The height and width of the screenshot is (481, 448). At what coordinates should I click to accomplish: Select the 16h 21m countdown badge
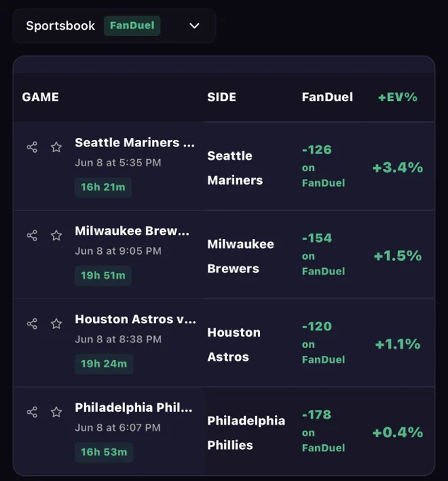point(103,187)
